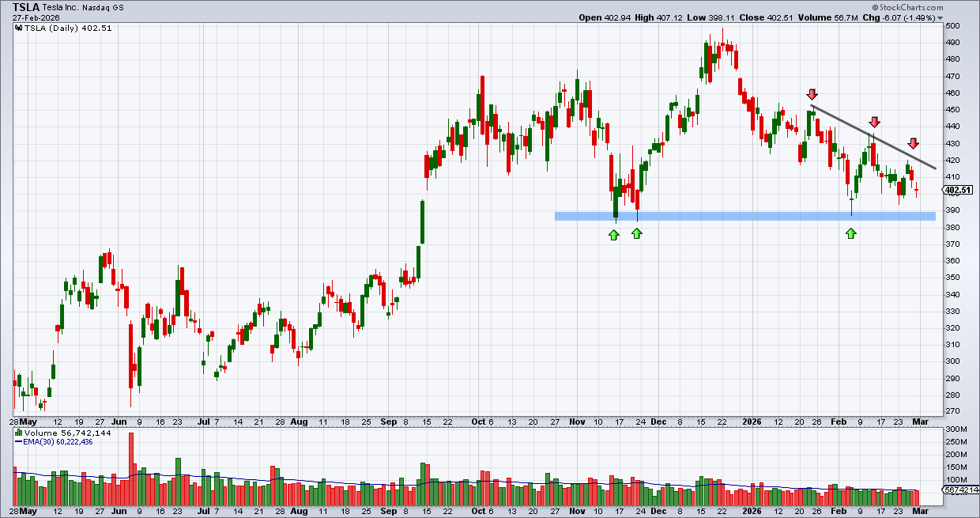Image resolution: width=980 pixels, height=518 pixels.
Task: Click the 402.51 last-price tag on price axis
Action: (x=957, y=190)
